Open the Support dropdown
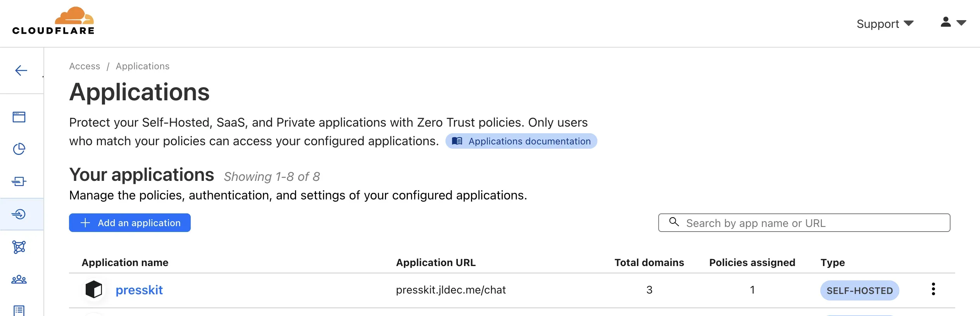The width and height of the screenshot is (980, 316). 885,24
